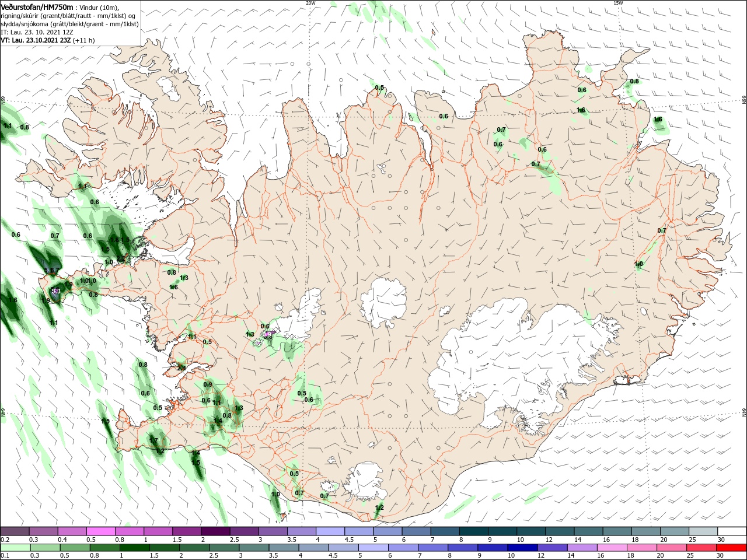747x560 pixels.
Task: Pick lower legend swatch starting at 25
Action: pyautogui.click(x=701, y=548)
